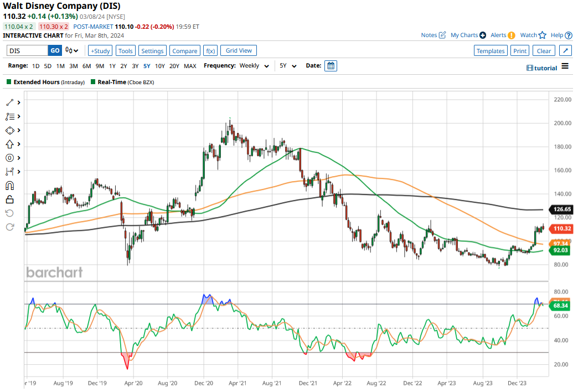The height and width of the screenshot is (392, 578).
Task: Switch range to MAX
Action: tap(190, 66)
